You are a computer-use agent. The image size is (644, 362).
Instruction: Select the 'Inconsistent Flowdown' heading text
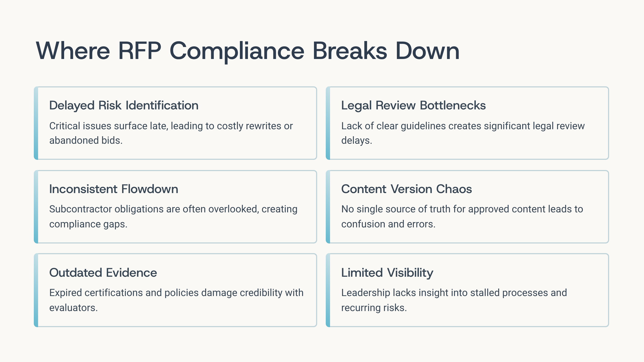click(x=114, y=189)
